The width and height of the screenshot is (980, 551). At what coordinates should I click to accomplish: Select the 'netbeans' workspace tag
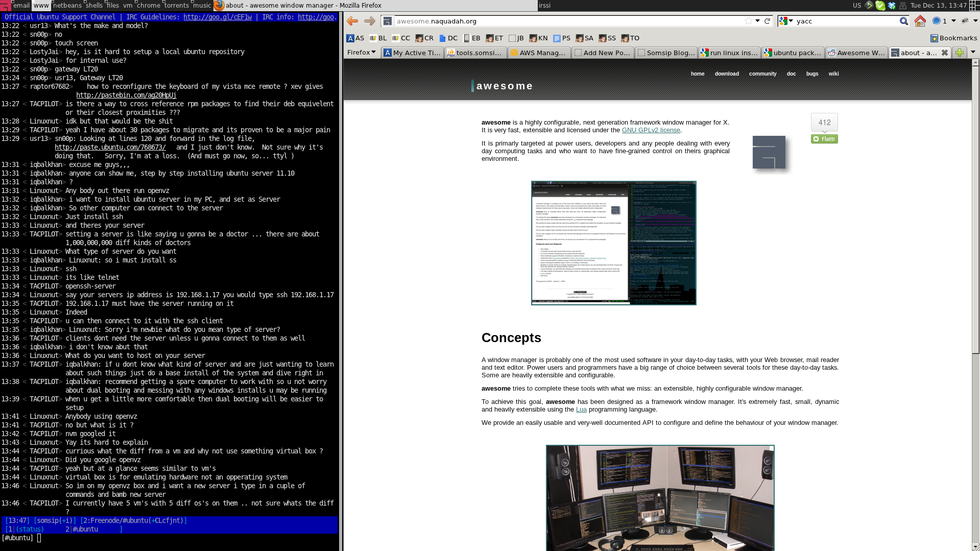click(x=67, y=6)
